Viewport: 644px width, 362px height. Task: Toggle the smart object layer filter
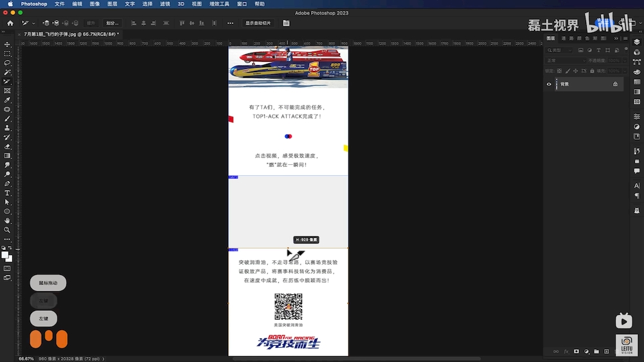click(x=617, y=50)
